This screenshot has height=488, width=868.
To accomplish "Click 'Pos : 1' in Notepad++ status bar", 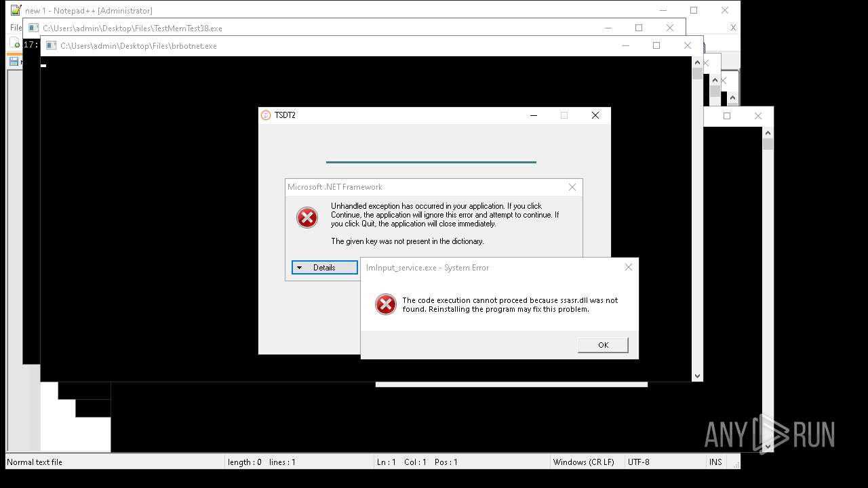I will [446, 462].
